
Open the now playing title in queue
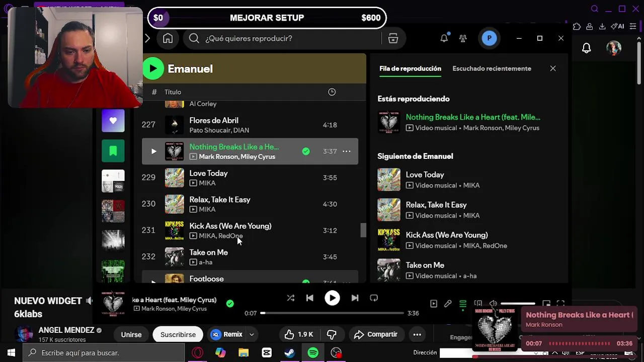point(473,117)
